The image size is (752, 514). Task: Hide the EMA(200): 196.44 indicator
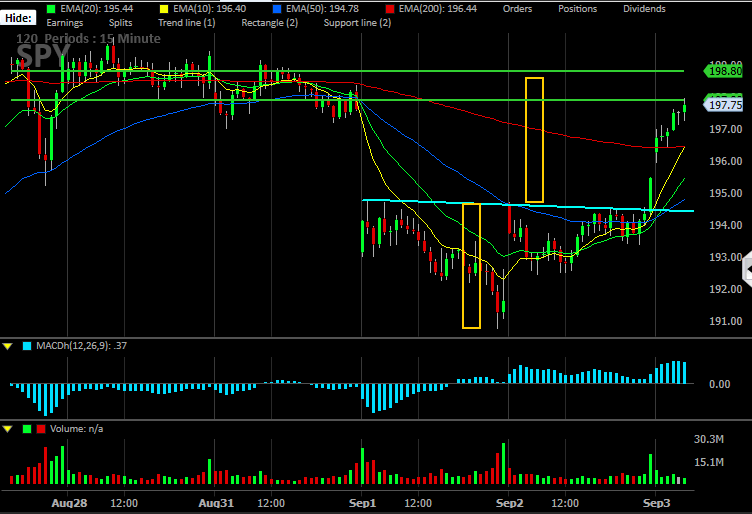click(x=437, y=9)
